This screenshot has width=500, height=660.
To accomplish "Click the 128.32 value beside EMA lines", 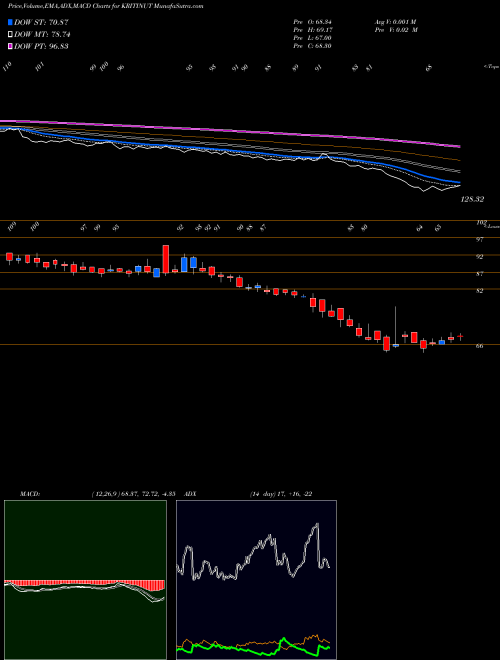I will 472,200.
